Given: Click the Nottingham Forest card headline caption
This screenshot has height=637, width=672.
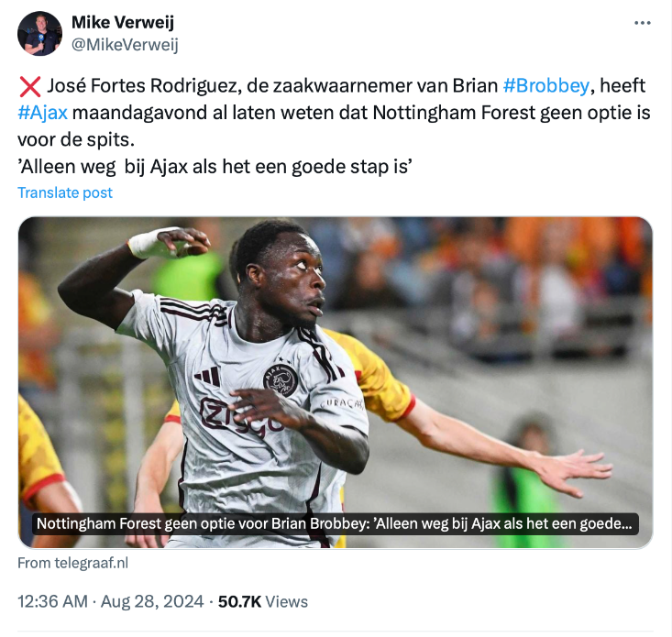Looking at the screenshot, I should [335, 523].
